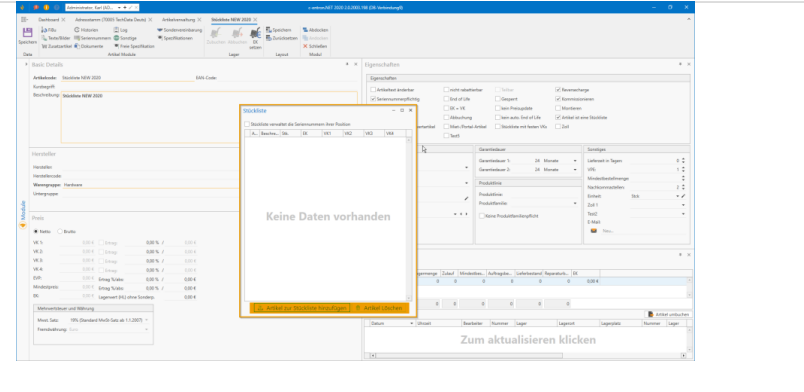
Task: Switch to the Artikelverwaltung tab
Action: point(178,19)
